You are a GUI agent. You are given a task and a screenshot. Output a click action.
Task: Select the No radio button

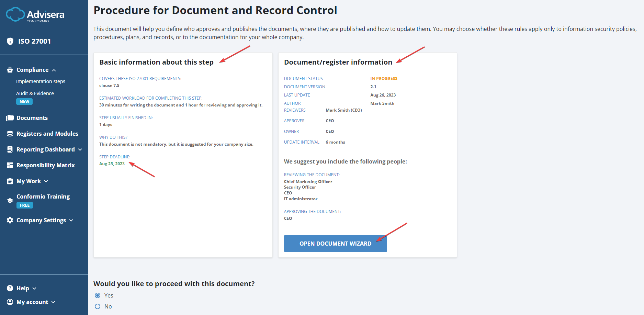pos(97,306)
